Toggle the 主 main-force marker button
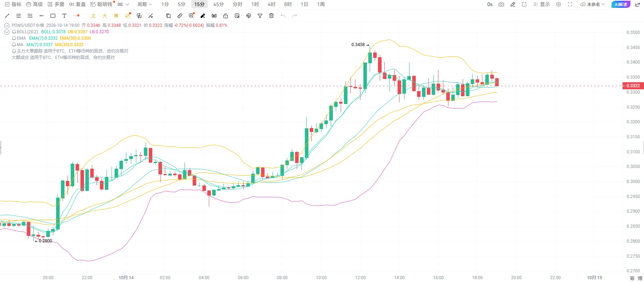The height and width of the screenshot is (282, 644). click(x=93, y=16)
